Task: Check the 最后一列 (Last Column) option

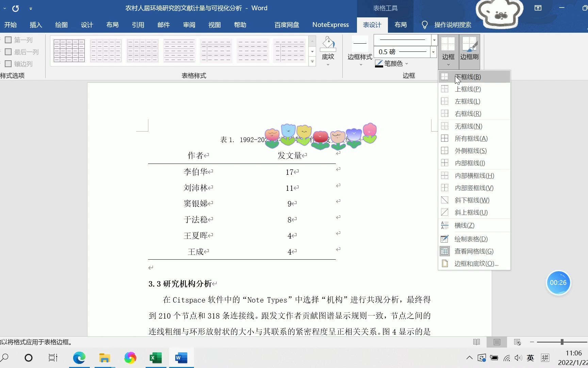Action: (x=8, y=51)
